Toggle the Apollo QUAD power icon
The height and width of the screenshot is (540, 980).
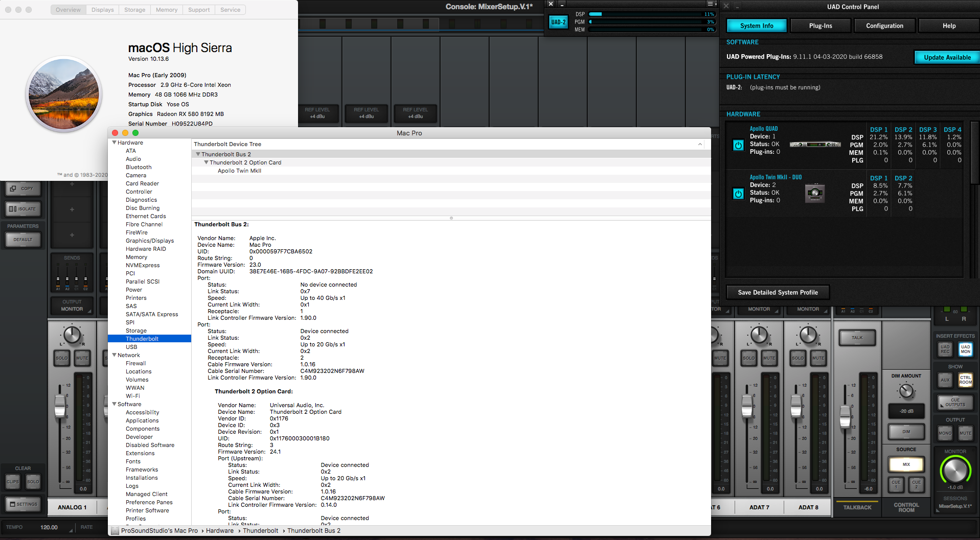(x=738, y=145)
